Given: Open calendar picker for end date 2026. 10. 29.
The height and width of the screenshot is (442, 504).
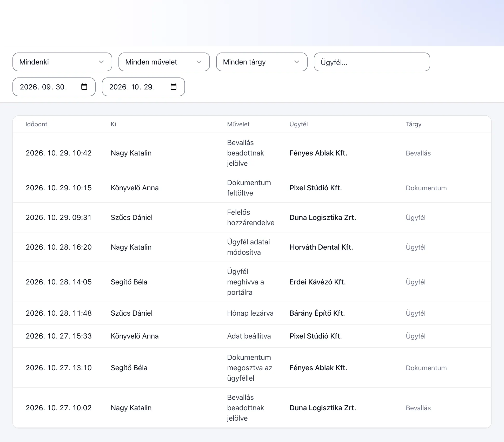Looking at the screenshot, I should tap(174, 87).
